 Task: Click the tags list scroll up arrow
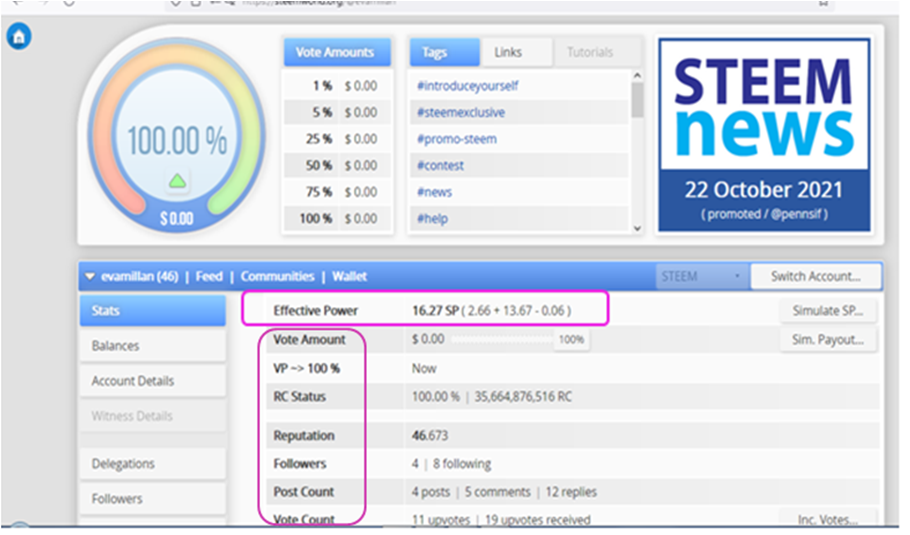(637, 75)
